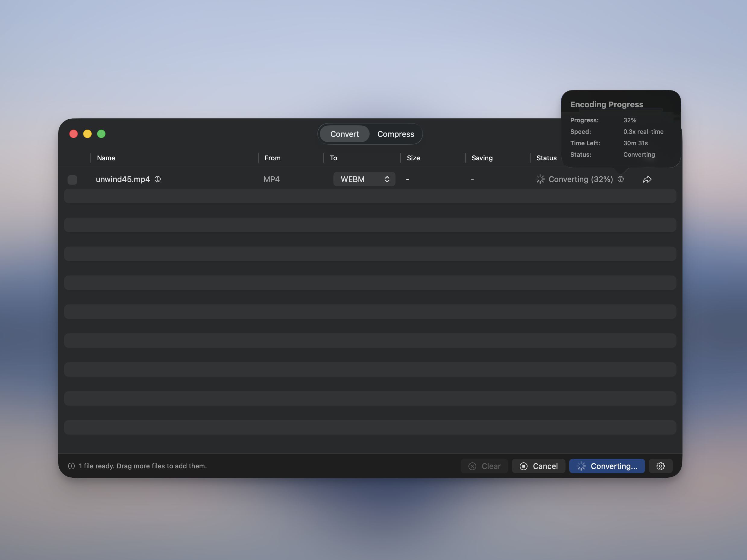Image resolution: width=747 pixels, height=560 pixels.
Task: Click the info icon next to unwind45.mp4
Action: 158,179
